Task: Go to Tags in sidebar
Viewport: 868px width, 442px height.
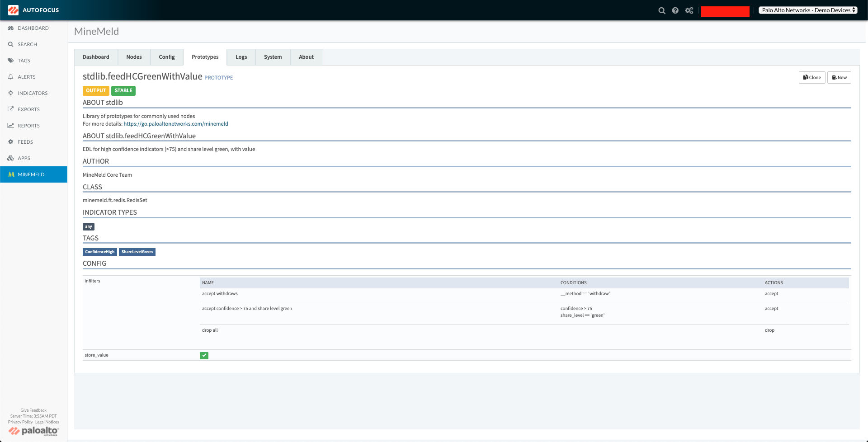Action: tap(24, 61)
